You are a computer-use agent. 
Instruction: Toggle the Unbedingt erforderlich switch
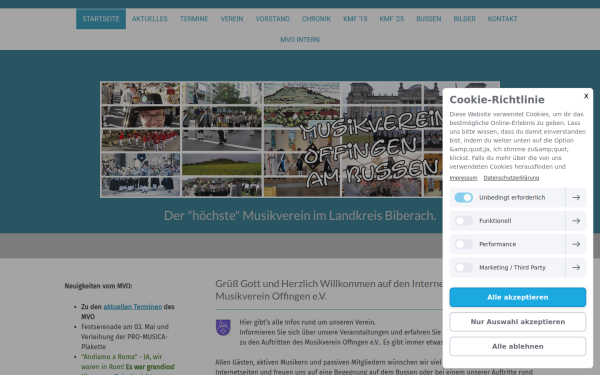[x=463, y=197]
